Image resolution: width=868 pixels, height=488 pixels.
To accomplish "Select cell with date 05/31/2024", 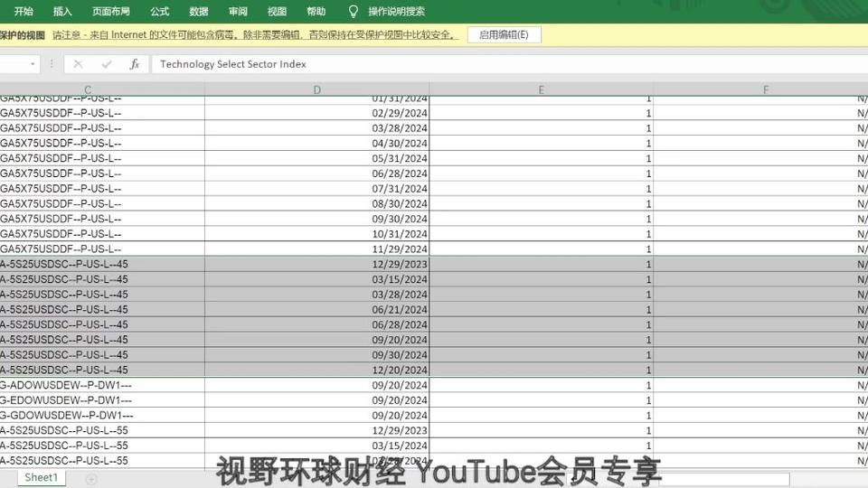I will (x=316, y=158).
